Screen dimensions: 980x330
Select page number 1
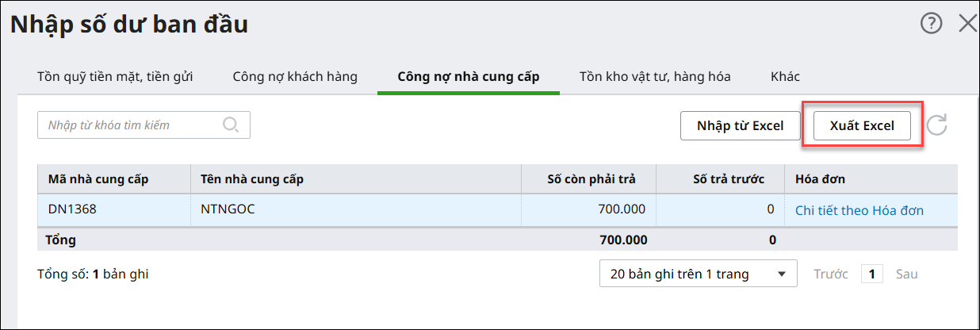[x=871, y=274]
